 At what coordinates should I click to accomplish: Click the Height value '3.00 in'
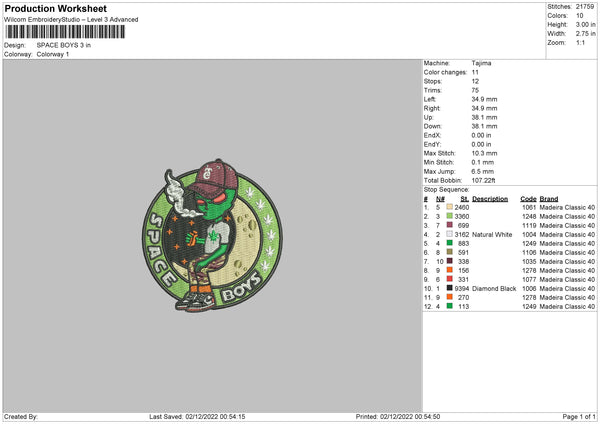pos(585,24)
